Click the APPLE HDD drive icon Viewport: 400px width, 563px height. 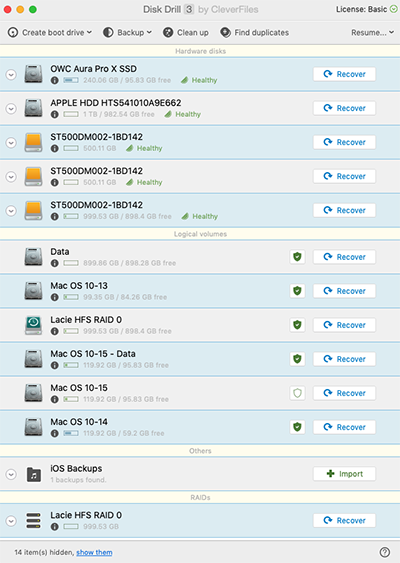point(33,108)
